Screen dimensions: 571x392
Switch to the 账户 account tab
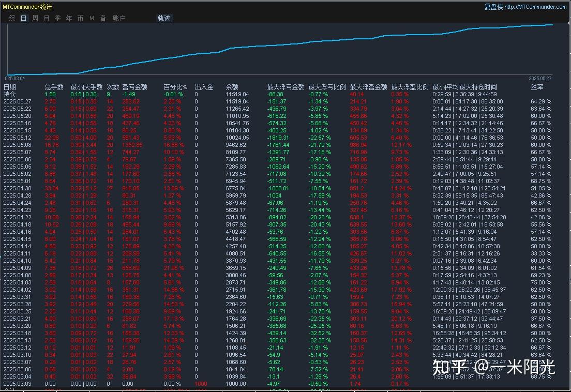(119, 18)
